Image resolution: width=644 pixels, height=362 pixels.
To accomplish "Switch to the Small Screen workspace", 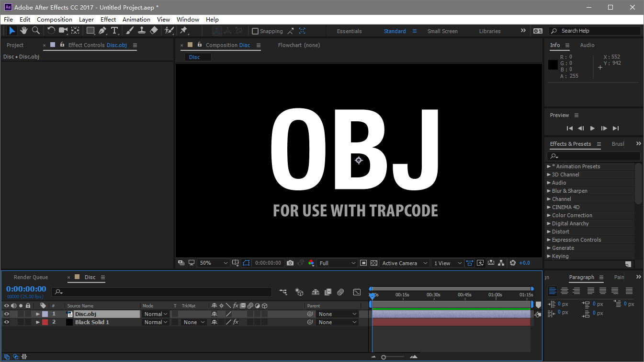I will pyautogui.click(x=442, y=31).
